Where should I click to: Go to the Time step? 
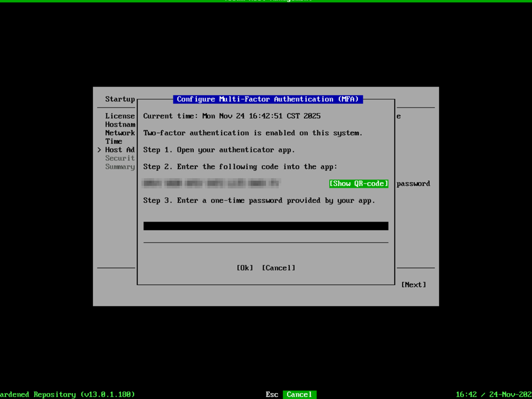pos(113,141)
